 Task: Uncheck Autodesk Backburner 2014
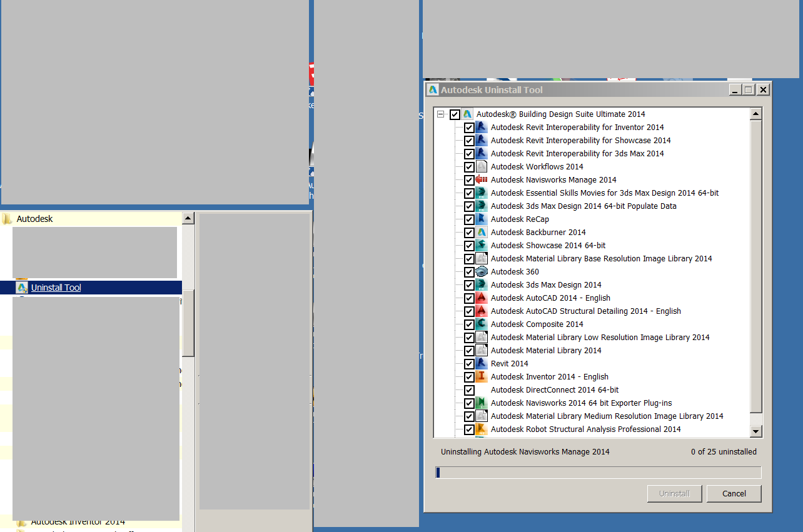click(x=470, y=232)
